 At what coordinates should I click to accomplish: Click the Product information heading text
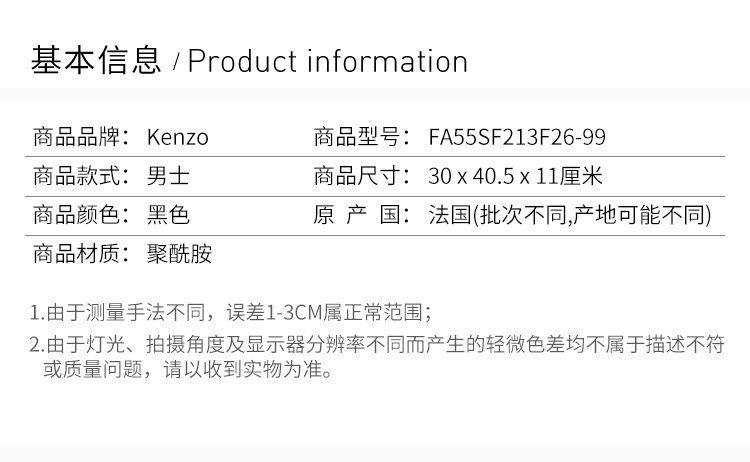coord(328,62)
